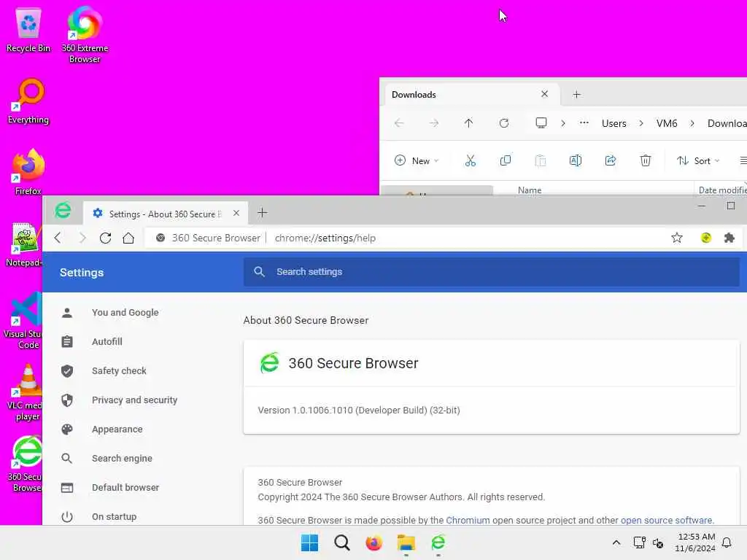Expand chevron after the monitor icon in breadcrumb

click(563, 123)
